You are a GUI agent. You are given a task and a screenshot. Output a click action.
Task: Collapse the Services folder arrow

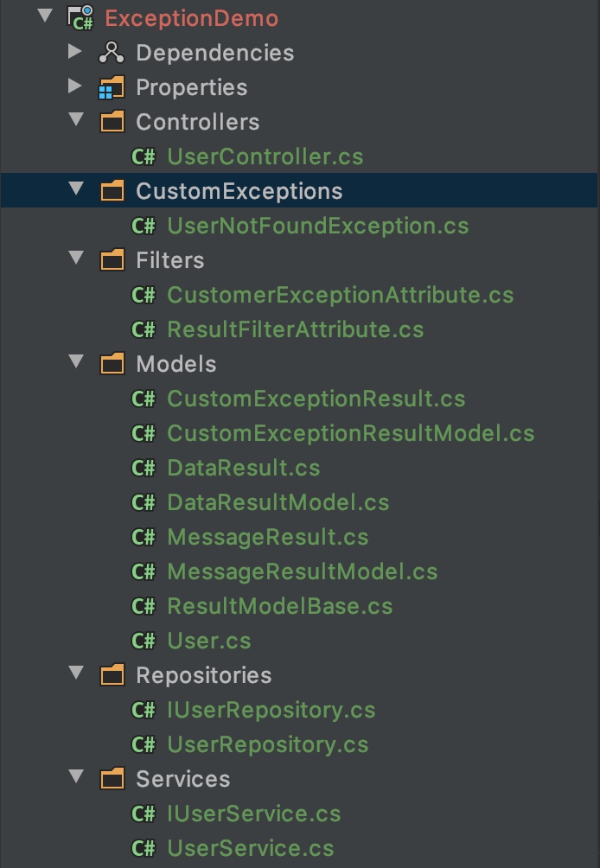(x=76, y=779)
